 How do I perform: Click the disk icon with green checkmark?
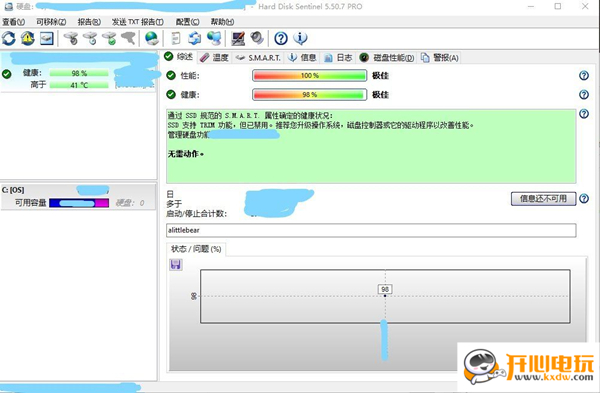[x=109, y=38]
